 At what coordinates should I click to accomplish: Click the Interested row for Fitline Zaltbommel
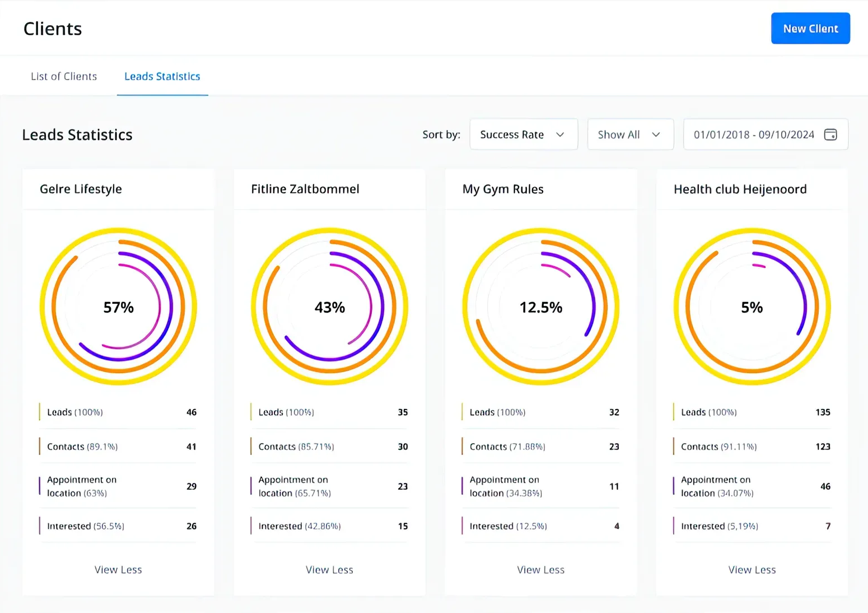pos(329,526)
